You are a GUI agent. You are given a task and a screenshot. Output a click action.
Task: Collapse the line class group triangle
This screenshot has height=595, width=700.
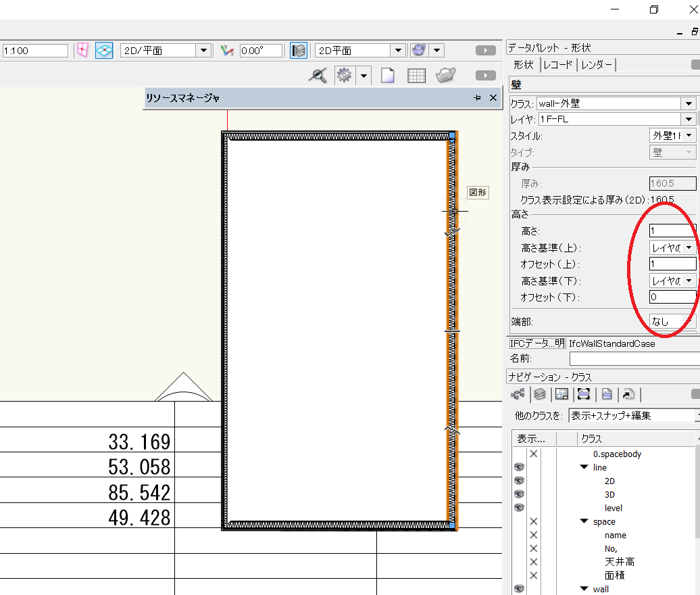coord(584,467)
